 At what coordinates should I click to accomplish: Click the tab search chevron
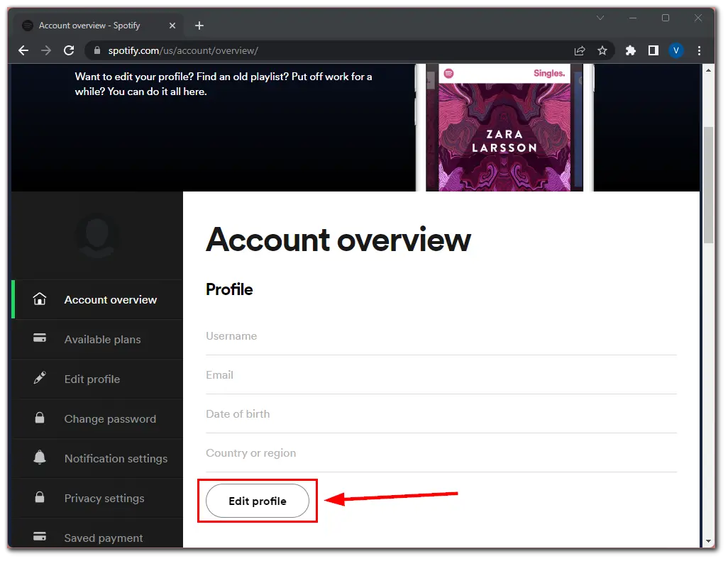[x=600, y=18]
